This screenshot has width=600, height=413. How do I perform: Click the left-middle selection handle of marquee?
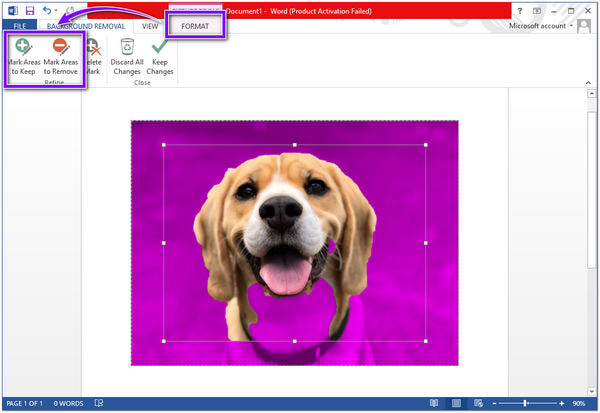point(164,243)
